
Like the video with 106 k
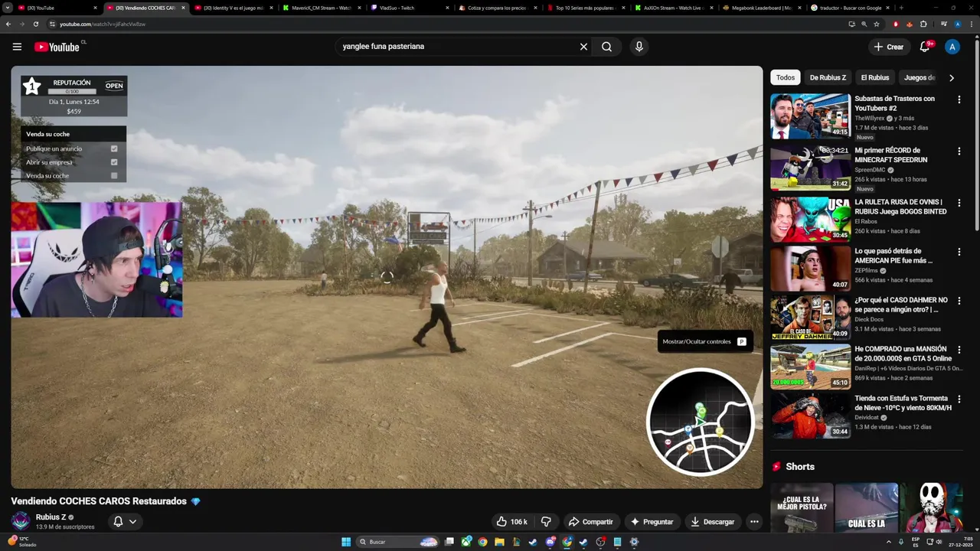pyautogui.click(x=512, y=522)
